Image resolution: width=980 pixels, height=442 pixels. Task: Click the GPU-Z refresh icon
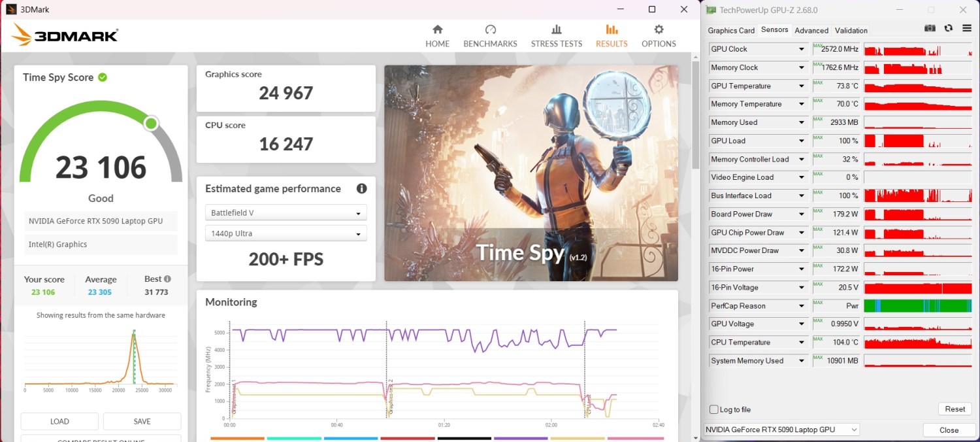tap(948, 29)
